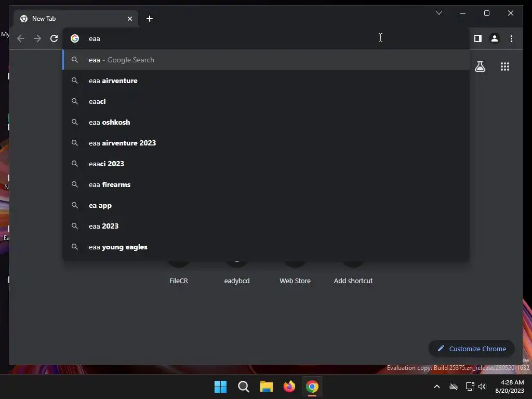
Task: Pick the eaa 2023 suggestion
Action: tap(266, 226)
